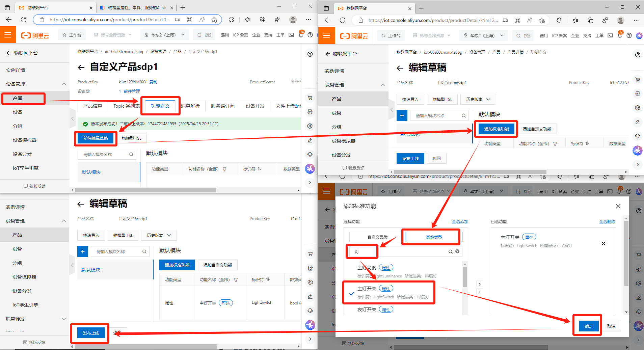The image size is (644, 350).
Task: Click search magnifier in dialog search box
Action: [x=450, y=251]
